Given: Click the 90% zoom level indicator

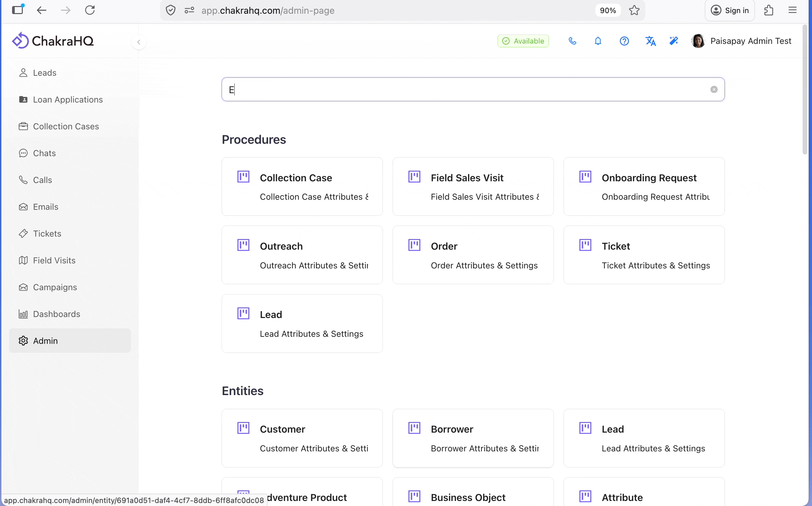Looking at the screenshot, I should (607, 10).
